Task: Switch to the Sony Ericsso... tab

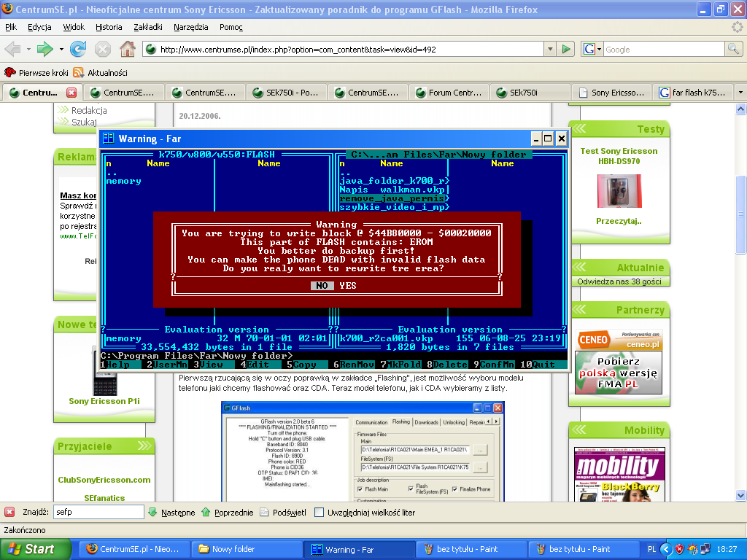Action: point(612,93)
